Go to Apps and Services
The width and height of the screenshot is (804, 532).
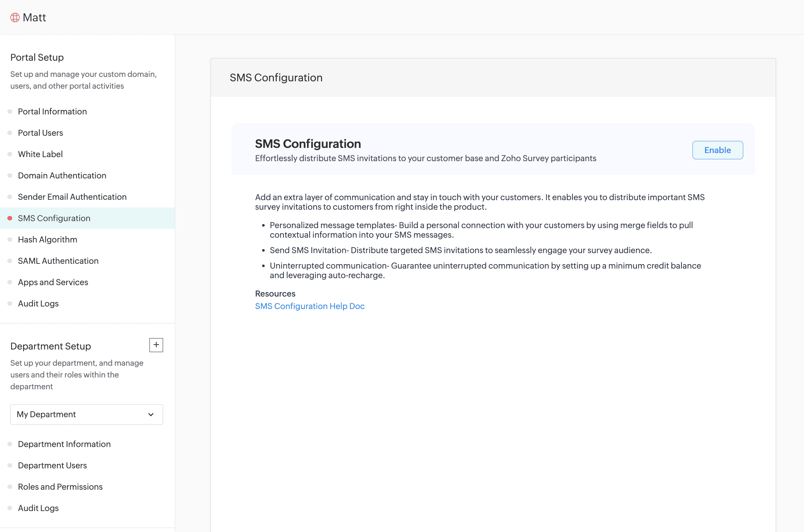click(53, 282)
